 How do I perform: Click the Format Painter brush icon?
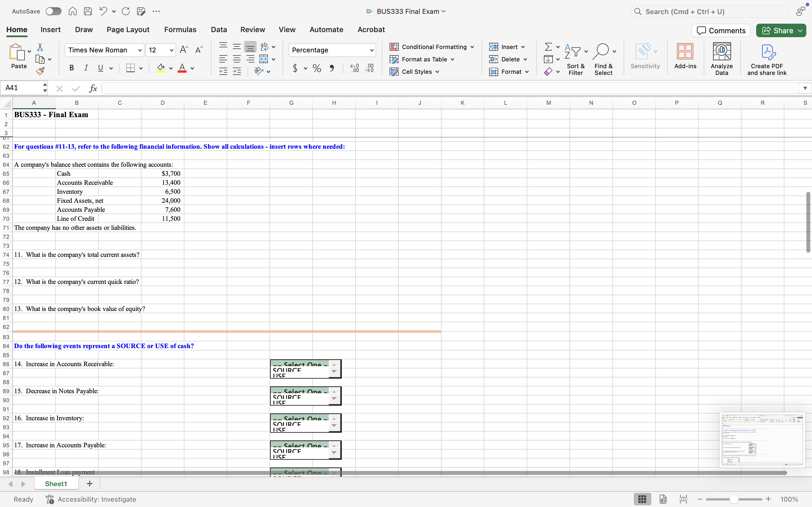40,71
